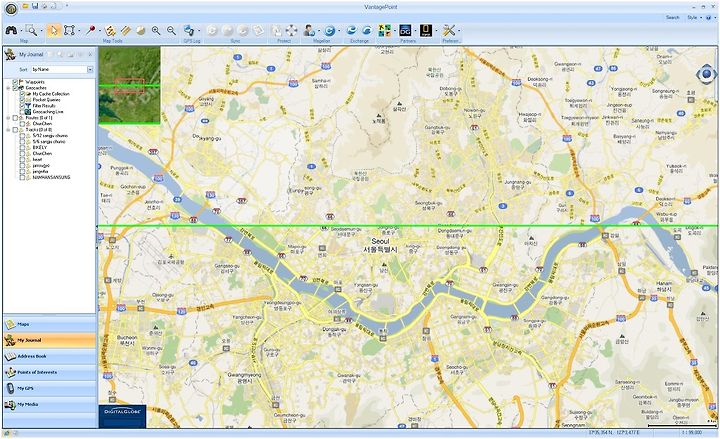Viewport: 720px width, 439px height.
Task: Open the black-and-yellow partner icon
Action: pos(426,30)
